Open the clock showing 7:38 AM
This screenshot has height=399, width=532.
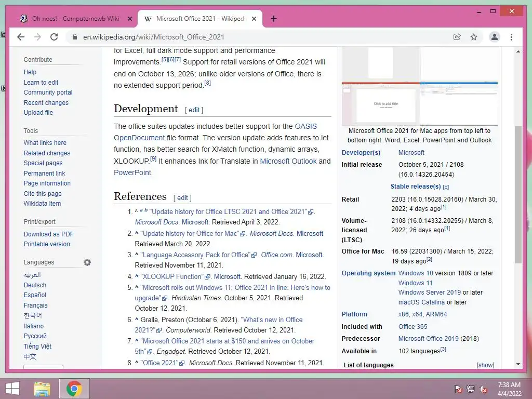pos(509,389)
